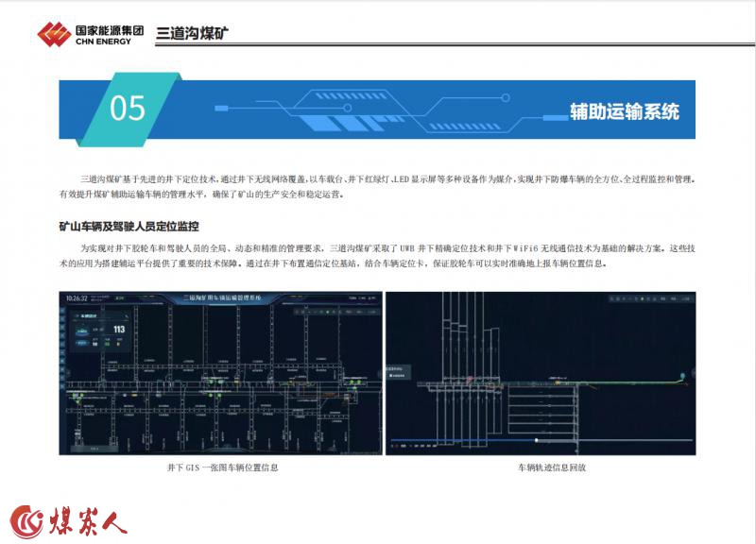The width and height of the screenshot is (756, 544).
Task: Click the 煤家人 swirl logo icon
Action: [x=26, y=521]
